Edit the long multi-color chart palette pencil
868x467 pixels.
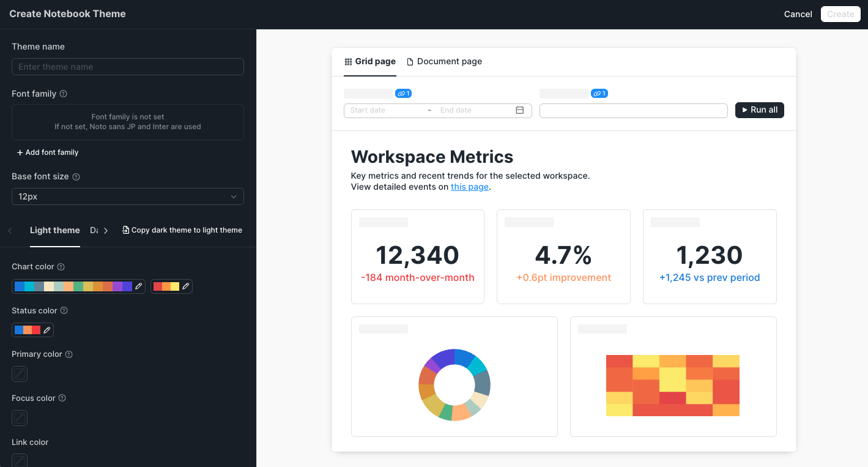click(x=139, y=286)
